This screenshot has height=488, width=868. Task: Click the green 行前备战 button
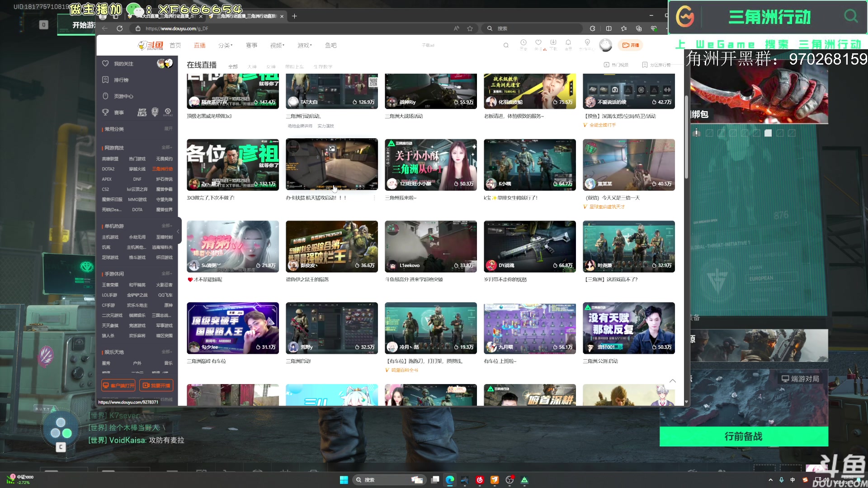click(x=744, y=436)
